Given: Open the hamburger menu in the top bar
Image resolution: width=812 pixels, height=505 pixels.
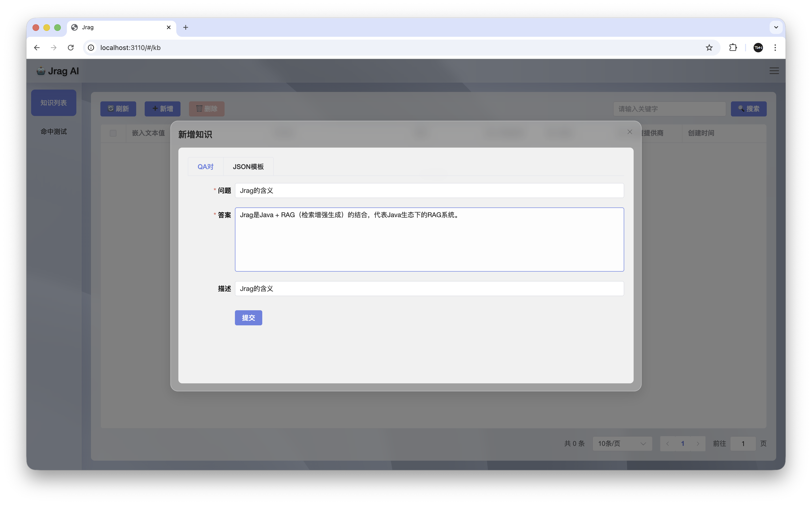Looking at the screenshot, I should [774, 70].
